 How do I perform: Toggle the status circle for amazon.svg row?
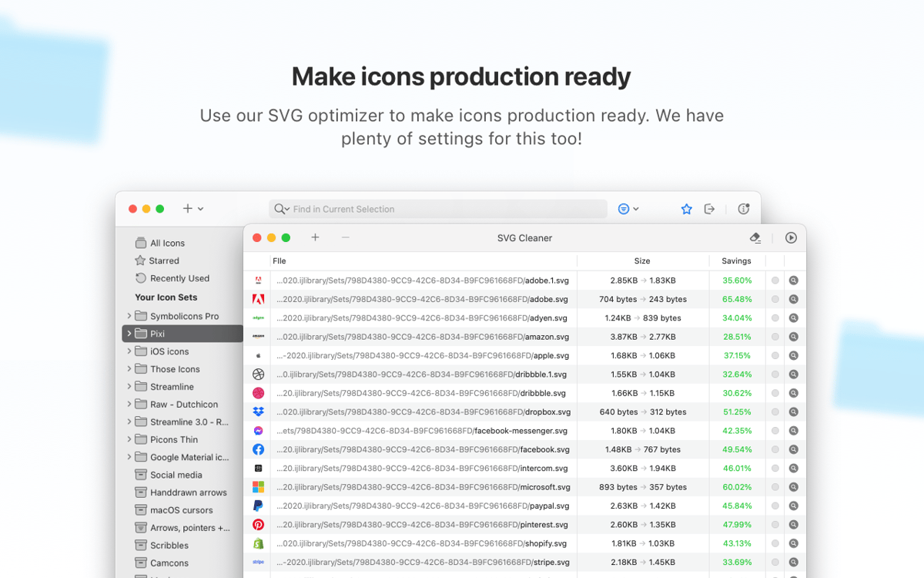775,337
